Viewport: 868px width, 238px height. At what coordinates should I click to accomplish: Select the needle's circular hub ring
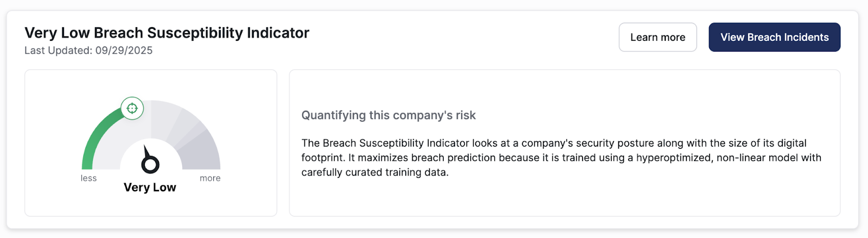150,164
